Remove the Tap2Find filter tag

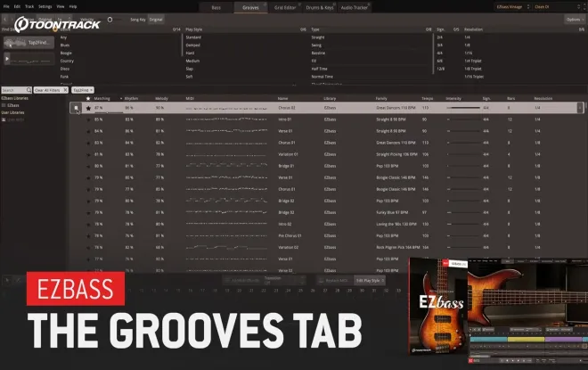pos(91,90)
